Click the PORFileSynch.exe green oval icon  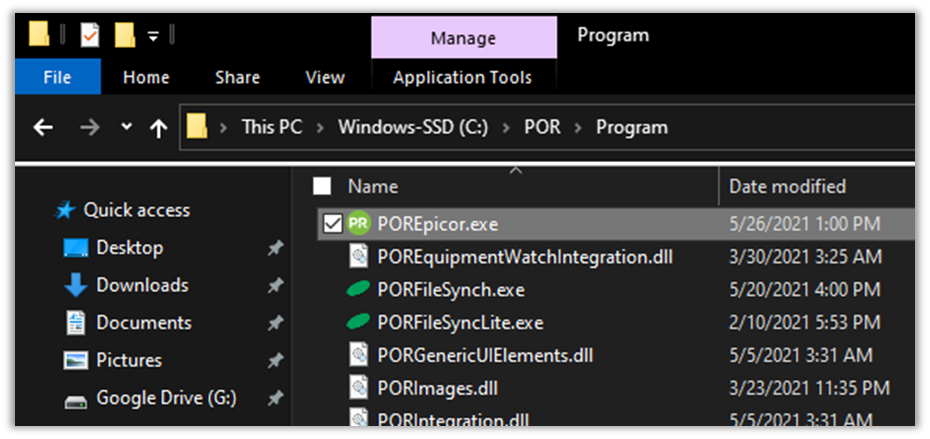[x=359, y=291]
